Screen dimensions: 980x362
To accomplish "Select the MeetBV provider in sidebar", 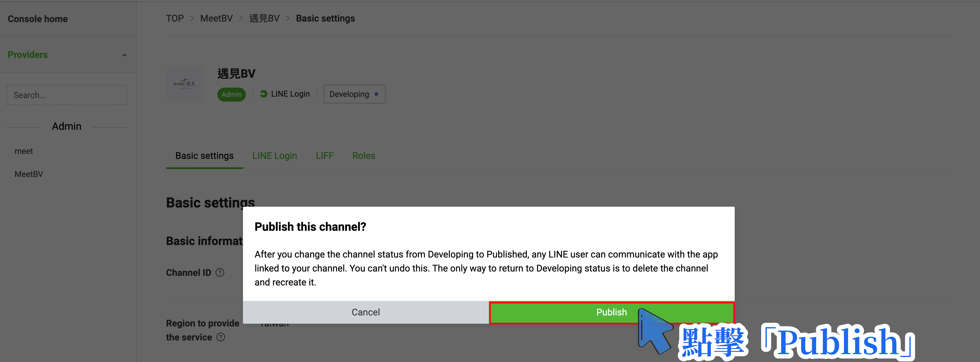I will (29, 174).
